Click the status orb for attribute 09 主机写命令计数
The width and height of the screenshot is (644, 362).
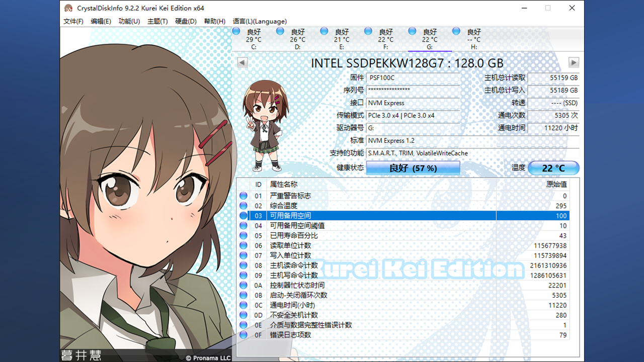coord(244,275)
